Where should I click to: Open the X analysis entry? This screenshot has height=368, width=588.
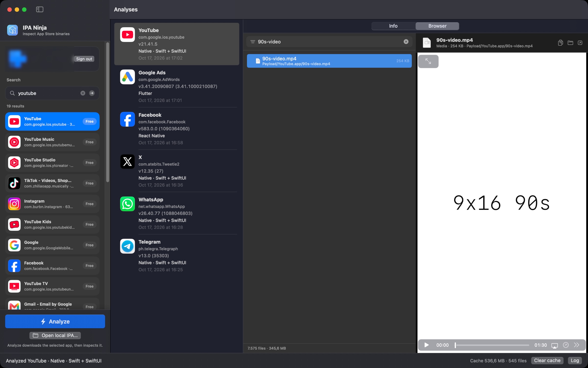[x=177, y=171]
